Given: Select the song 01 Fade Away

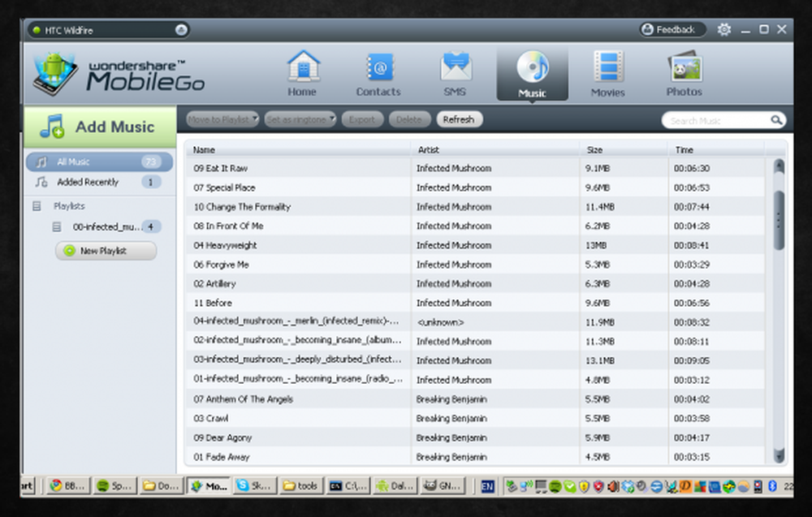Looking at the screenshot, I should [x=475, y=456].
